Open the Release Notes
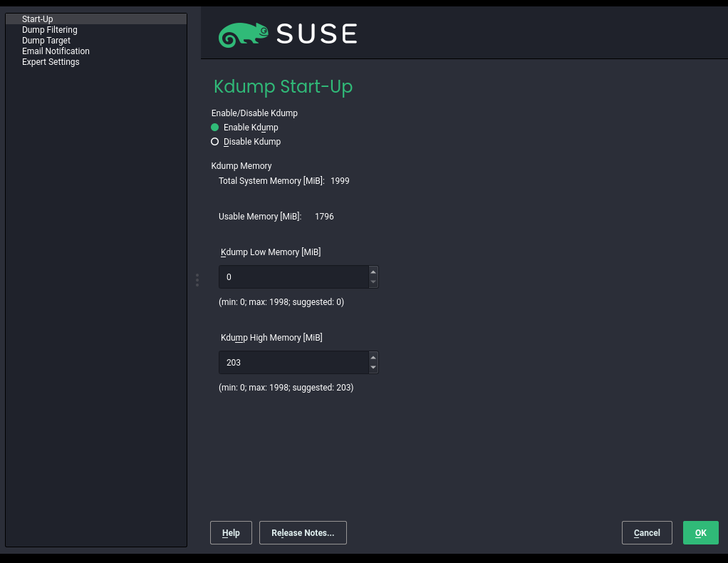The width and height of the screenshot is (728, 563). pos(303,533)
